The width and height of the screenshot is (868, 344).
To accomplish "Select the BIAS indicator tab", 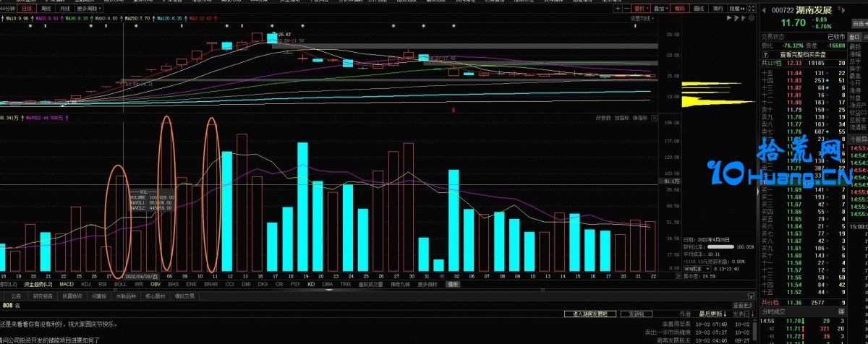I will [x=174, y=285].
